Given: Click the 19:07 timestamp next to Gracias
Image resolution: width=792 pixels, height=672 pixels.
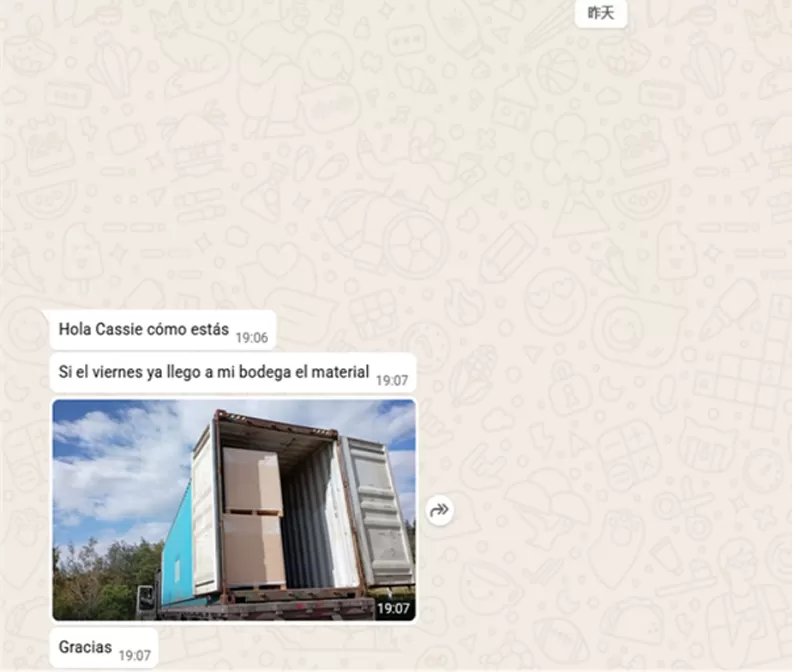Looking at the screenshot, I should point(134,656).
